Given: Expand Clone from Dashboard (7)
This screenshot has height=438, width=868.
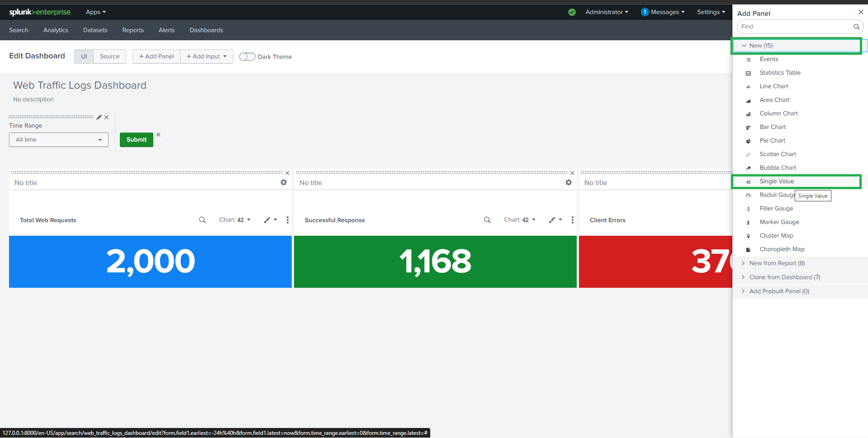Looking at the screenshot, I should pos(800,277).
